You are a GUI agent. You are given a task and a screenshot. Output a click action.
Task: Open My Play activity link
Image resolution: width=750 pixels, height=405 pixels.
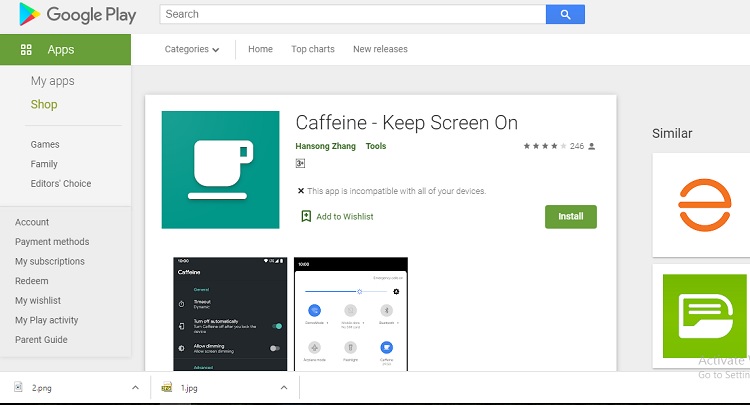tap(46, 320)
